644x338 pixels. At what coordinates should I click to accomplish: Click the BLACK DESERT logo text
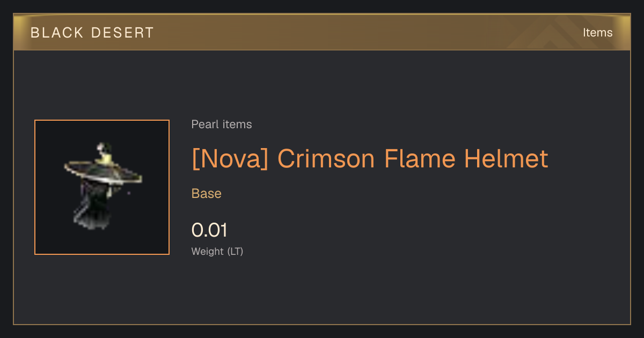click(92, 33)
